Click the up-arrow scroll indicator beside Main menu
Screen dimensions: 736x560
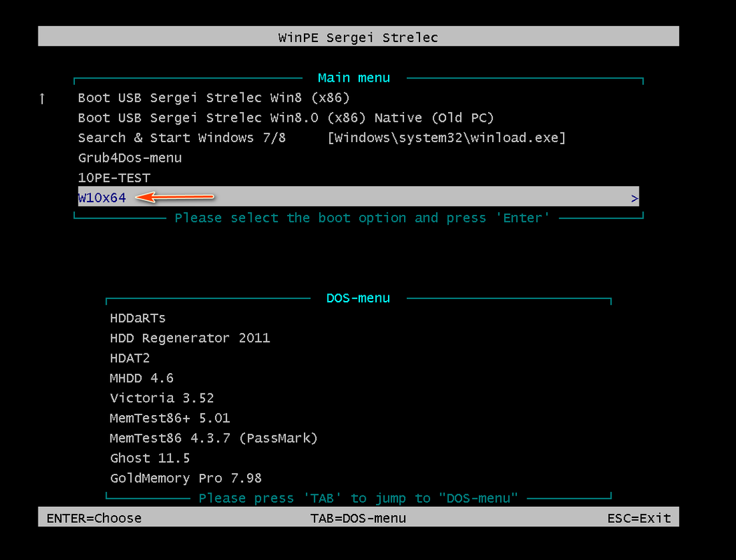[42, 98]
